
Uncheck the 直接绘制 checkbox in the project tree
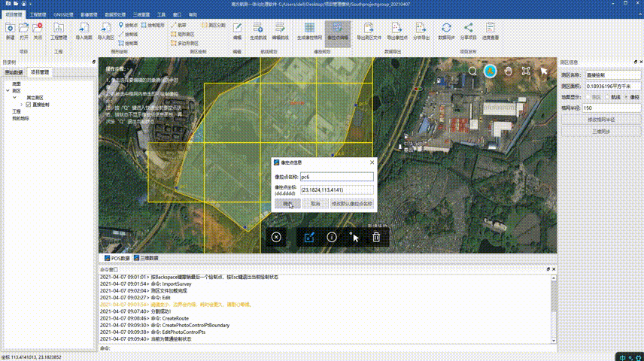tap(29, 105)
